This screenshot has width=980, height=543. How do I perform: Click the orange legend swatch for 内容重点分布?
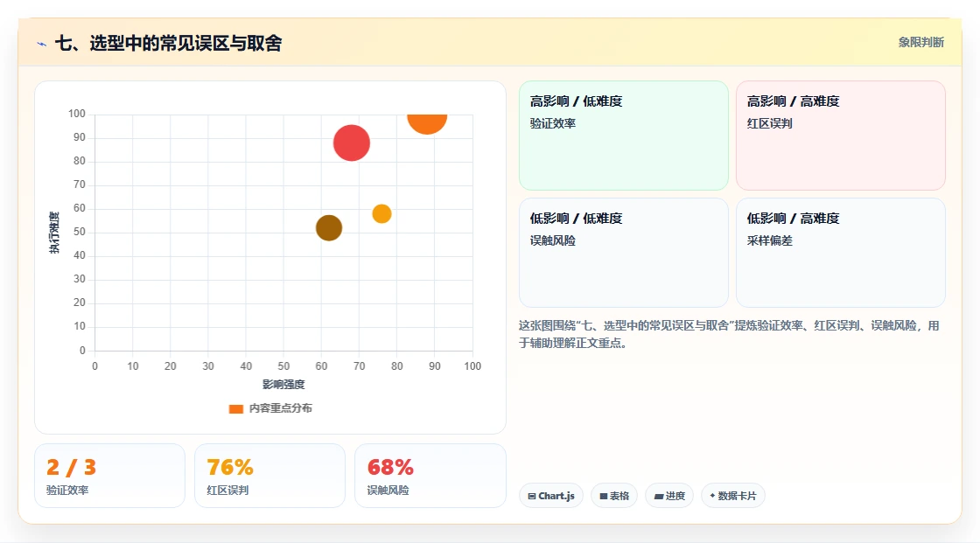point(235,408)
